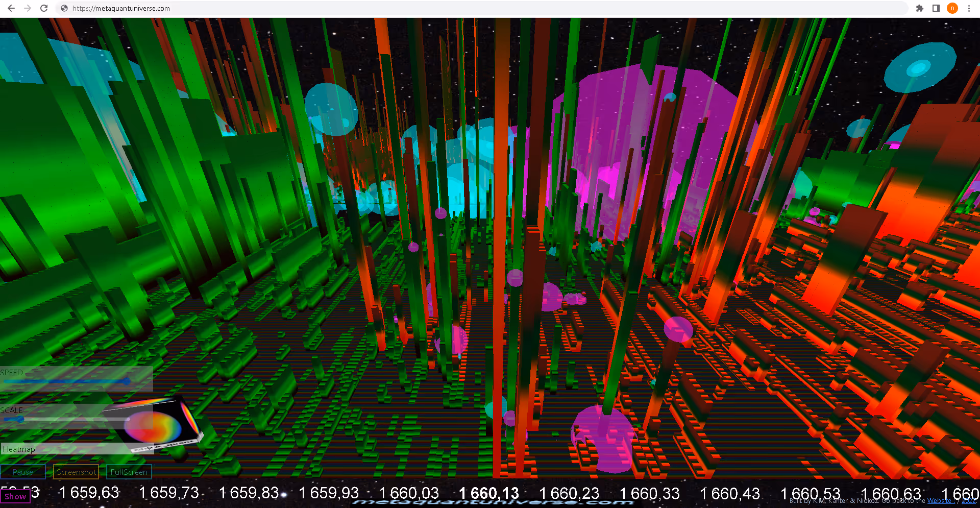This screenshot has height=508, width=980.
Task: Click the SCALE slider track
Action: pyautogui.click(x=66, y=419)
